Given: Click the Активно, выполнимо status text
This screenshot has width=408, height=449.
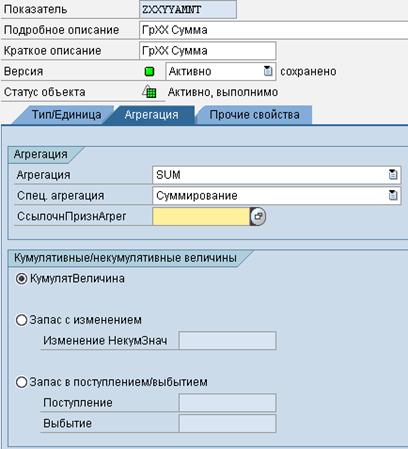Looking at the screenshot, I should point(223,92).
